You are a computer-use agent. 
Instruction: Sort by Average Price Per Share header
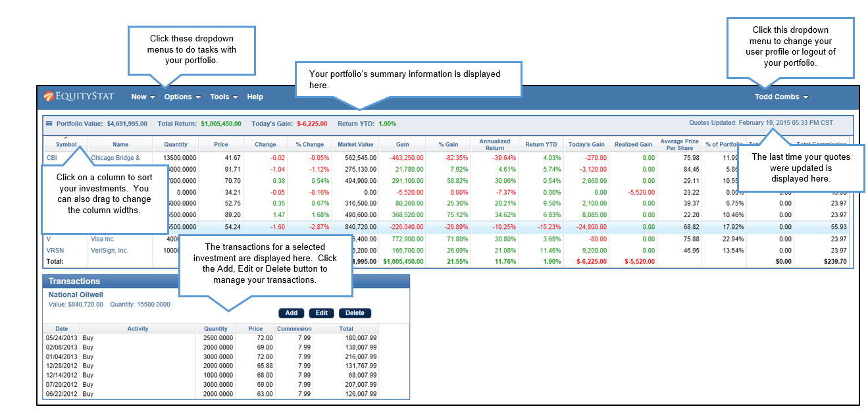click(x=680, y=144)
